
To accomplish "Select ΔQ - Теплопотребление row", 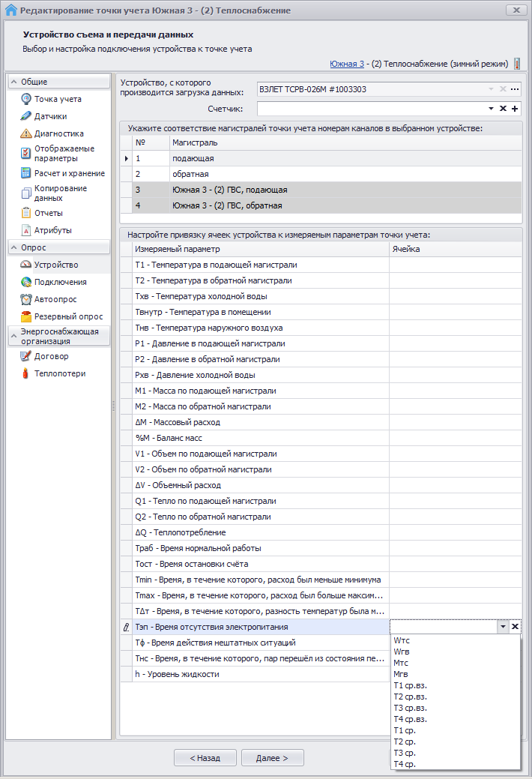I will [321, 532].
